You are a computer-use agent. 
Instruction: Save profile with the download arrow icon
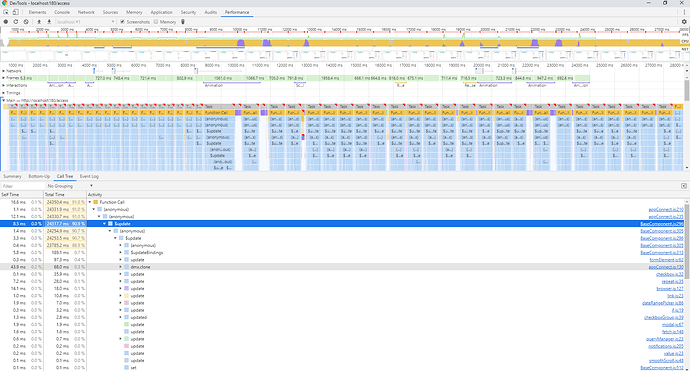tap(49, 22)
